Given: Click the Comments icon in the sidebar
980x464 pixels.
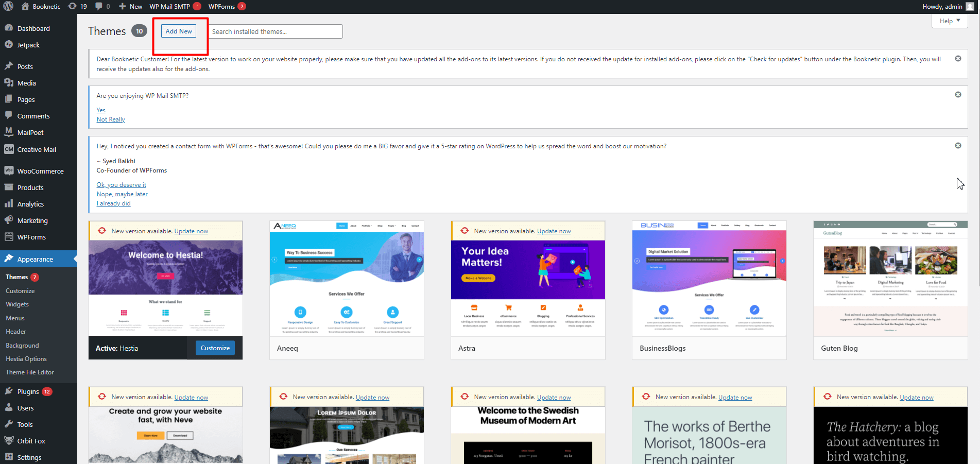Looking at the screenshot, I should click(x=9, y=115).
